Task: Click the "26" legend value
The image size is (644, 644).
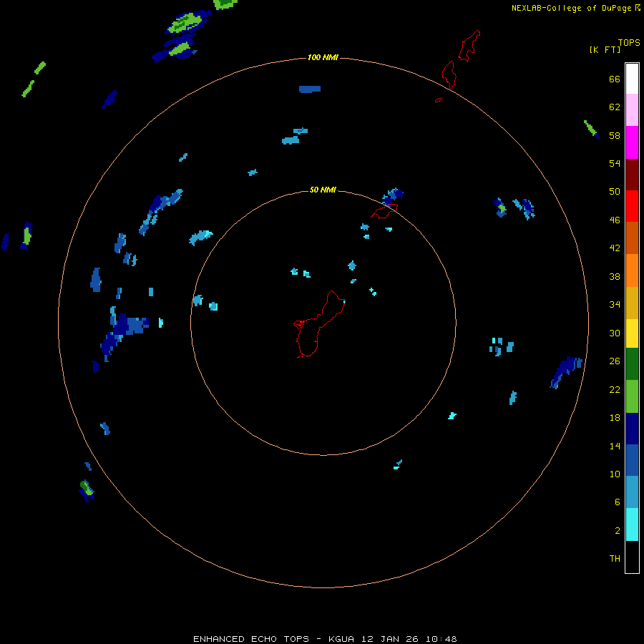Action: tap(615, 361)
